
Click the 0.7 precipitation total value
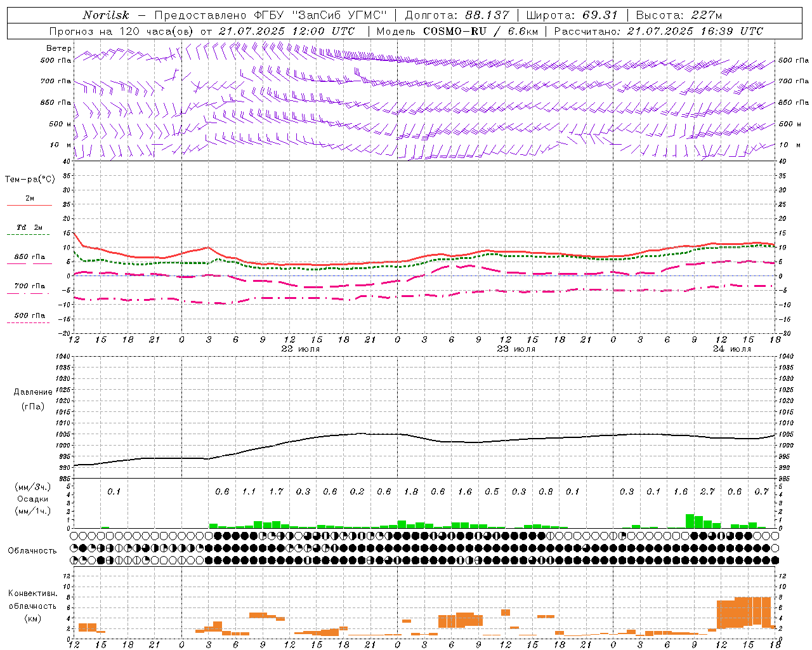click(761, 492)
